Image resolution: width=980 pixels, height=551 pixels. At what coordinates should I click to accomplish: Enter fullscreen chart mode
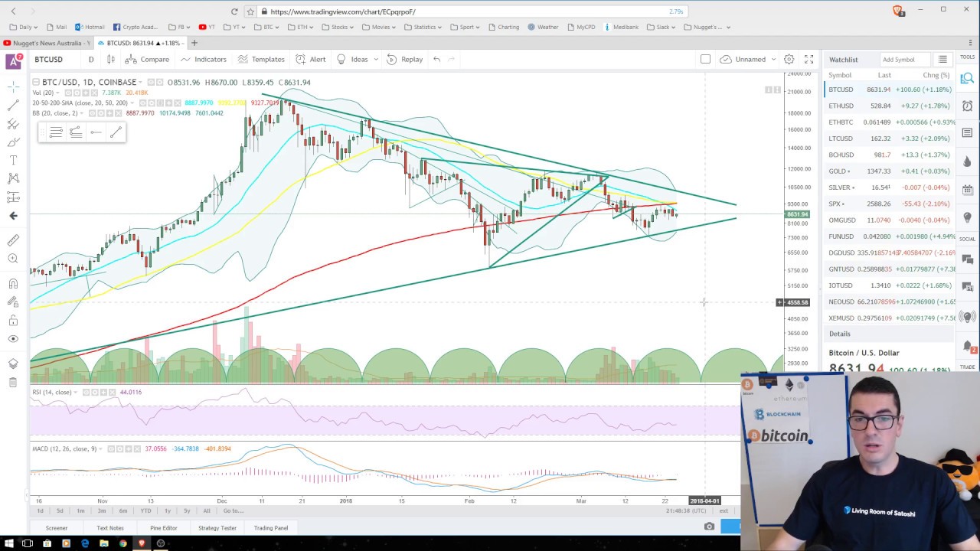pyautogui.click(x=808, y=59)
